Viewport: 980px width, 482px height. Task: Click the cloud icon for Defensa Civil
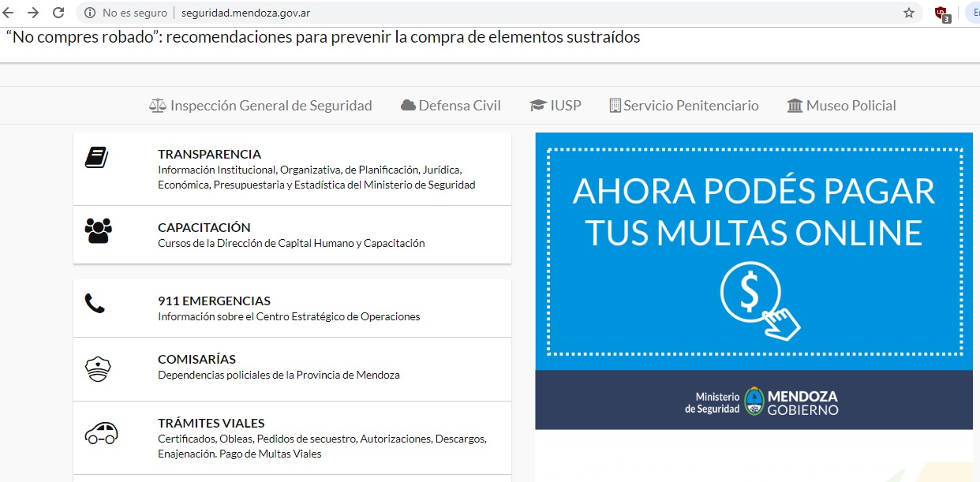coord(408,106)
